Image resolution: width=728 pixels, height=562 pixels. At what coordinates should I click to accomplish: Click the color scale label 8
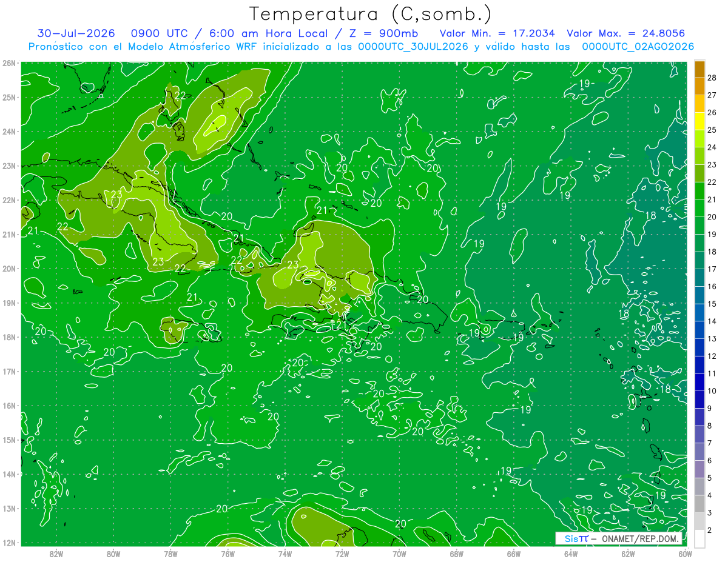pos(710,426)
